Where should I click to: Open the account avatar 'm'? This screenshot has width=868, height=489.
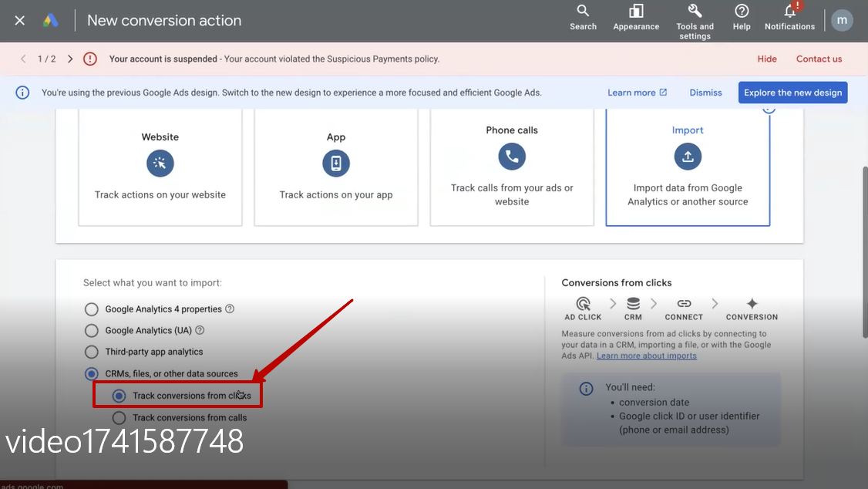click(x=842, y=21)
